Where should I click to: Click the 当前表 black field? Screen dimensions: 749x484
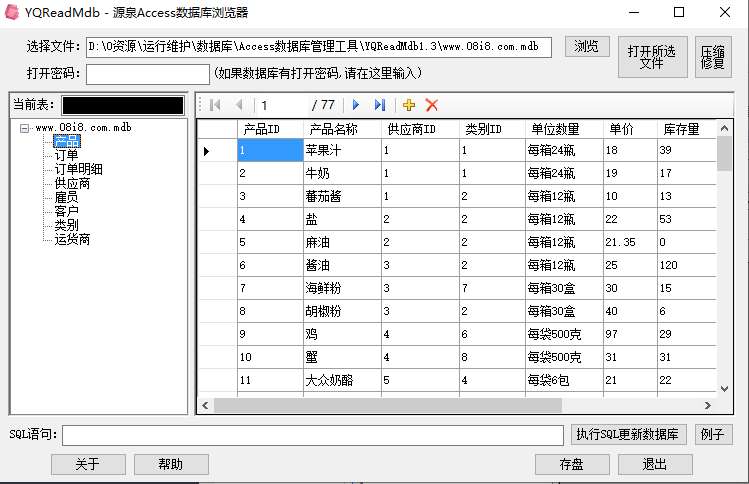coord(123,105)
